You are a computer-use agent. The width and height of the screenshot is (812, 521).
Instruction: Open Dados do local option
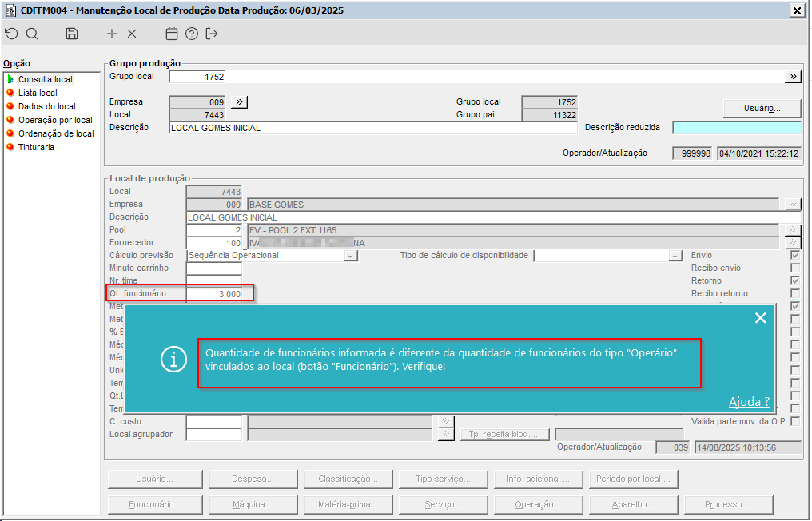tap(47, 106)
